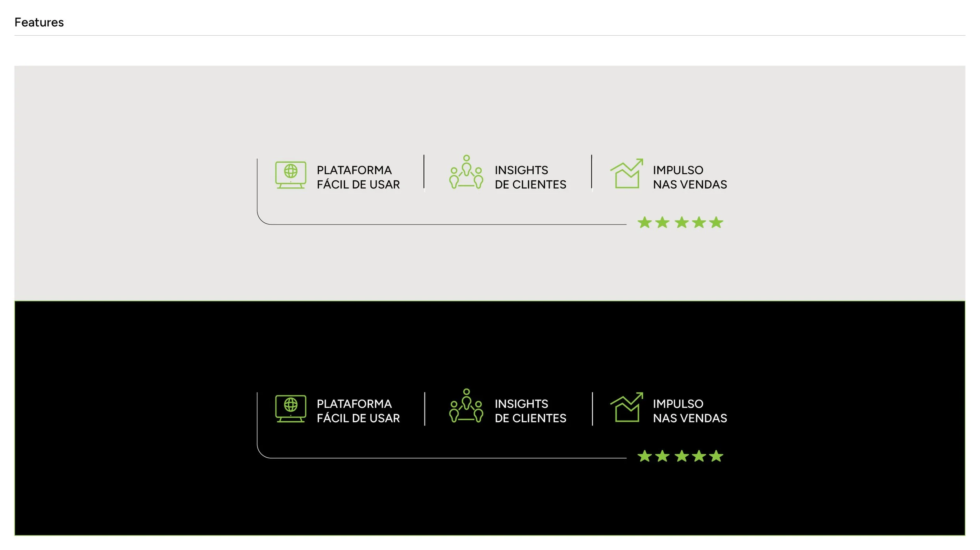
Task: Click 'PLATAFORMA FÁCIL DE USAR' text in gray banner
Action: (358, 177)
